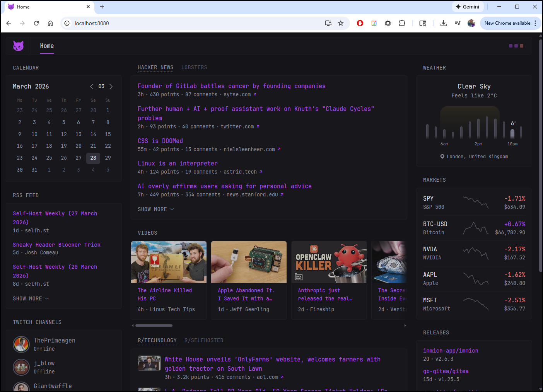Click the purple cat logo in the header
The image size is (543, 392).
pyautogui.click(x=18, y=46)
